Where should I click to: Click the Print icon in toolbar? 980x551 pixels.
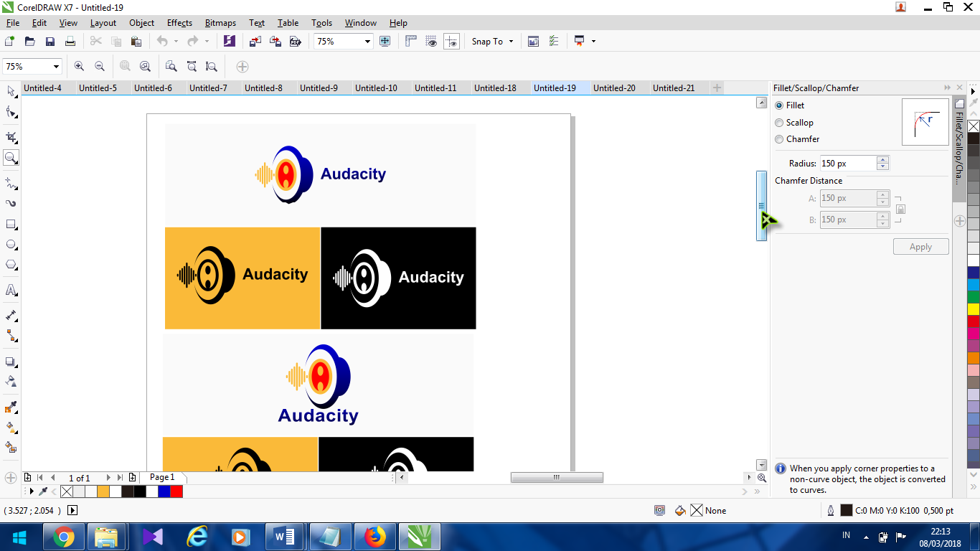(x=70, y=41)
